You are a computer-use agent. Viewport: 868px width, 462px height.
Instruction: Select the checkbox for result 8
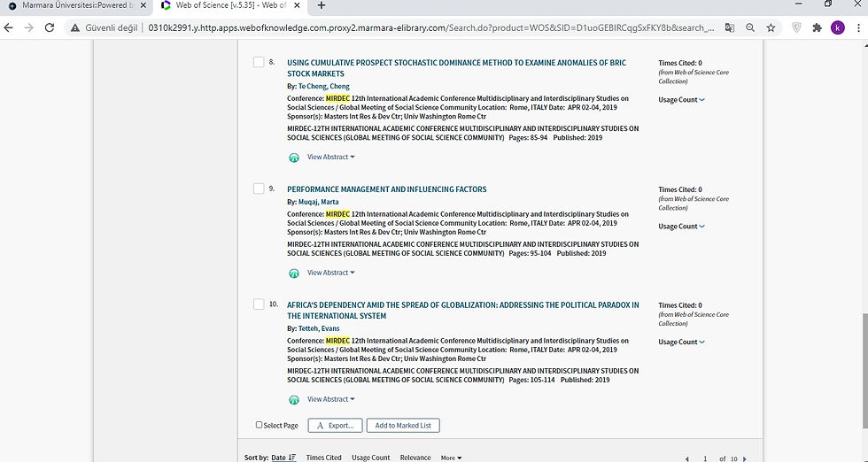tap(259, 62)
